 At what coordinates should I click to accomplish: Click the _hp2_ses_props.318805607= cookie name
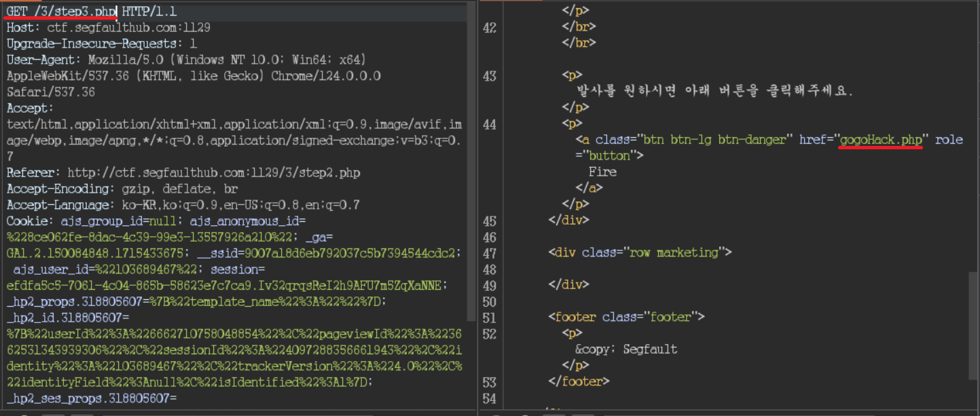pyautogui.click(x=91, y=399)
